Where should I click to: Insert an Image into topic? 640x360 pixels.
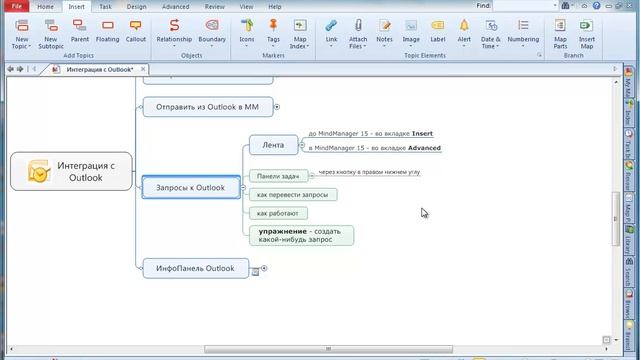411,32
